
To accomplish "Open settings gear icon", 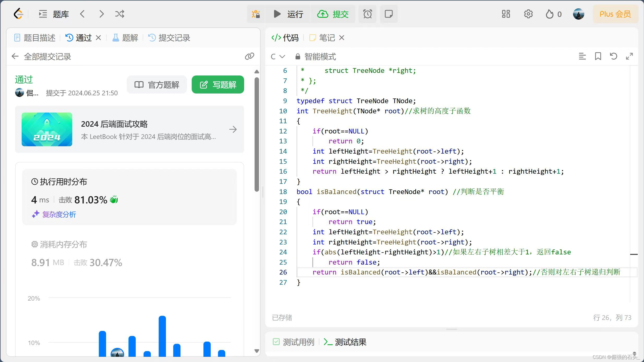I will [528, 14].
